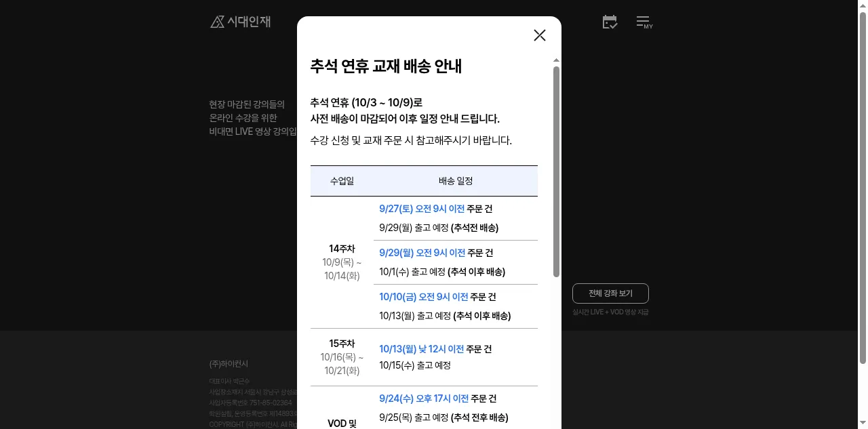Select the 추석 연휴 교재 배송 안내 heading
Image resolution: width=868 pixels, height=429 pixels.
coord(386,66)
